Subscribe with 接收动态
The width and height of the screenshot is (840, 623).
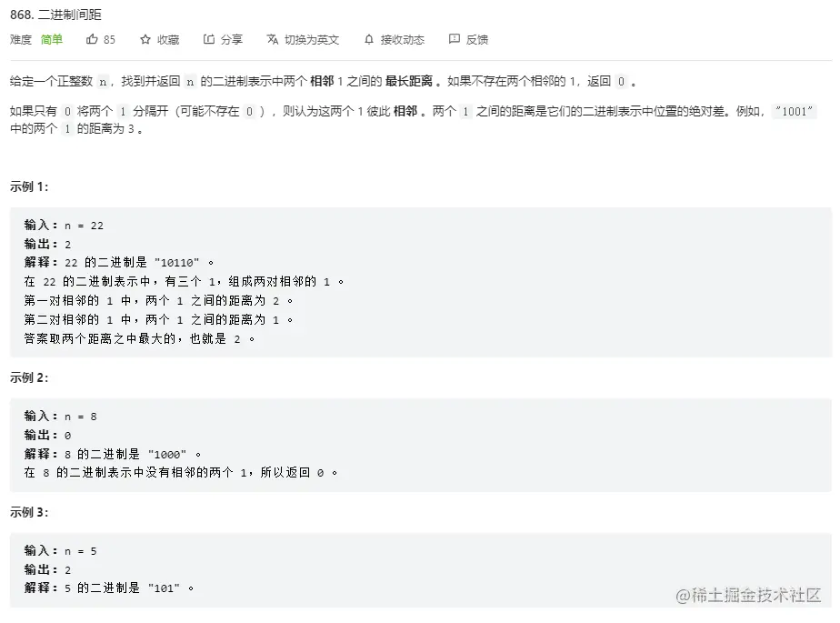tap(403, 40)
